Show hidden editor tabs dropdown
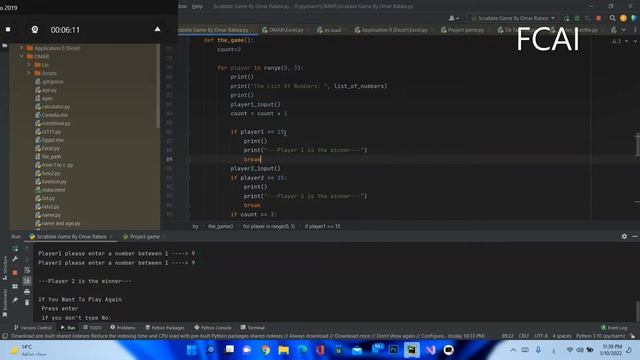The image size is (640, 360). point(623,30)
